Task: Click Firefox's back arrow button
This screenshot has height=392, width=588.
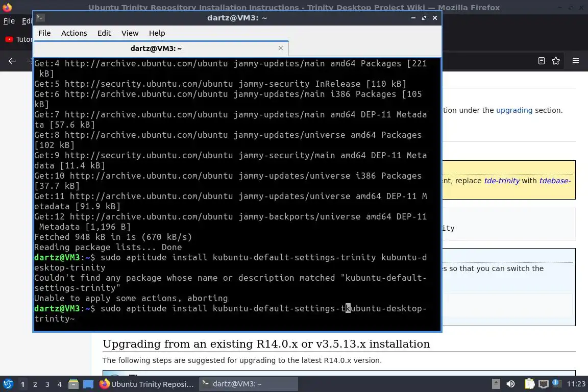Action: [x=12, y=61]
